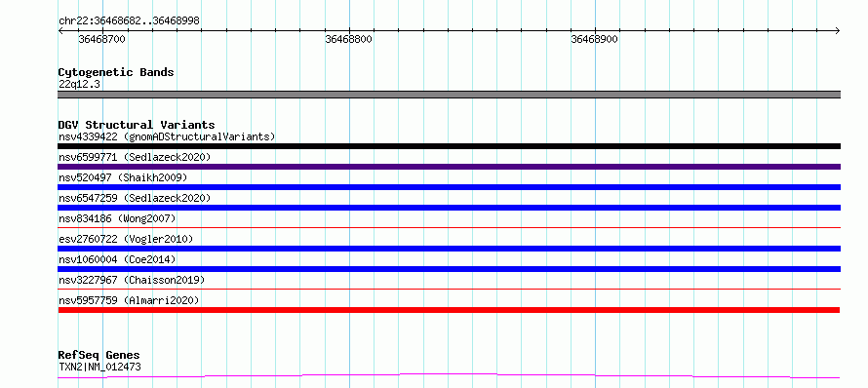Screen dimensions: 868x388
Task: Click the DGV Structural Variants track title
Action: click(x=137, y=125)
